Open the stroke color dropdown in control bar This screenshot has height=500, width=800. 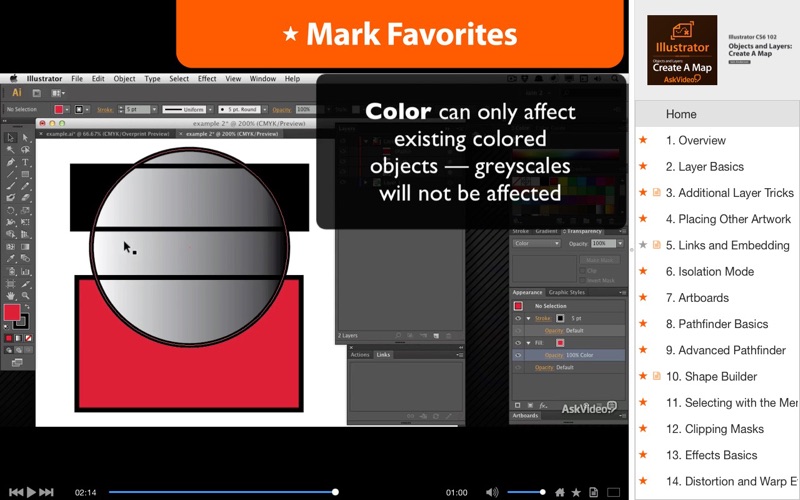coord(87,109)
